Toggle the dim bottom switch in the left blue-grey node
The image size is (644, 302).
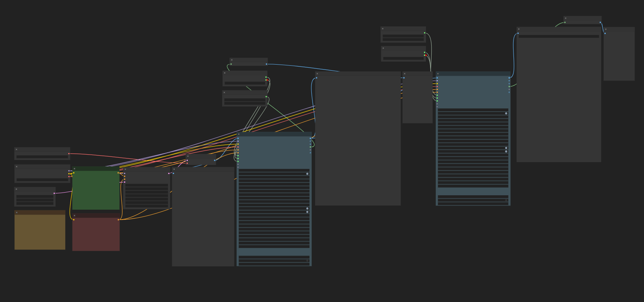[x=307, y=261]
